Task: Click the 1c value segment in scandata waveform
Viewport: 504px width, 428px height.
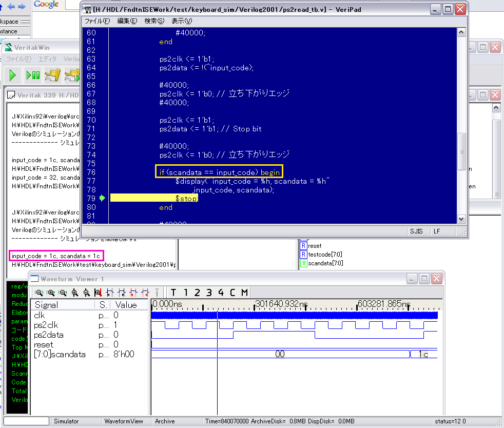Action: [423, 354]
